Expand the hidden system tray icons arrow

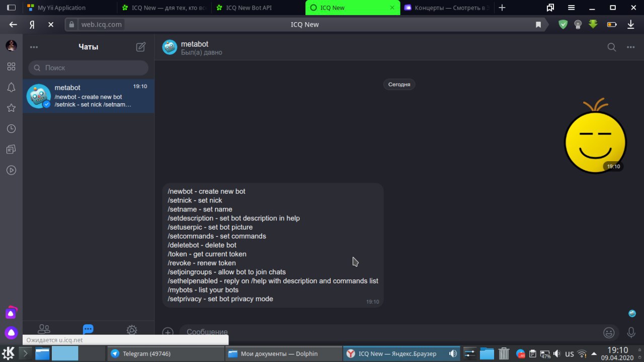(x=594, y=354)
